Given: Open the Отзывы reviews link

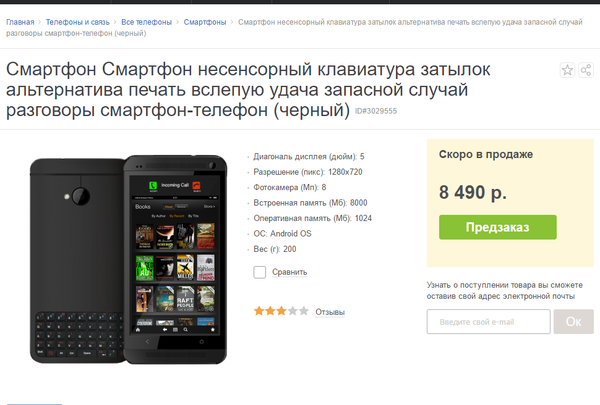Looking at the screenshot, I should [330, 312].
